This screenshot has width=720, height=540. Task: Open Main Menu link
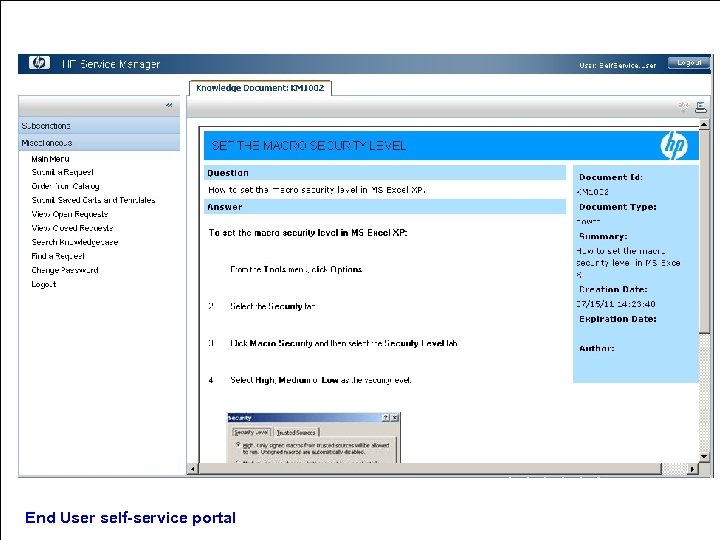50,159
